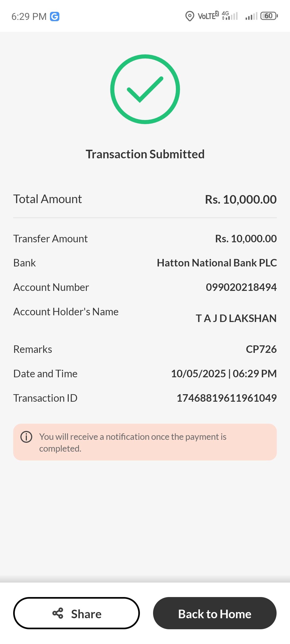Tap the account holder name T A J D LAKSHAN

tap(236, 318)
